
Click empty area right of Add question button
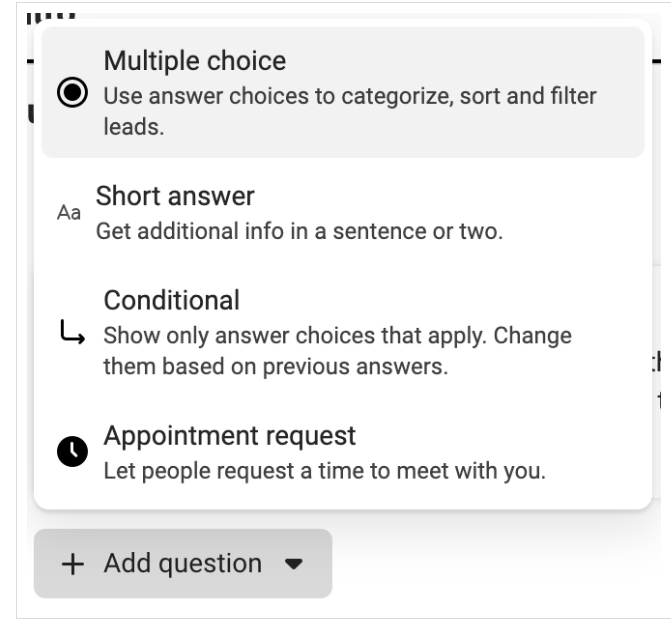point(492,564)
